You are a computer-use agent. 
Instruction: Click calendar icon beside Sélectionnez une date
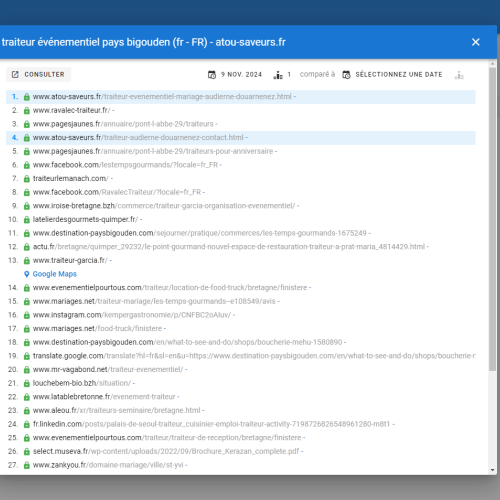click(346, 75)
